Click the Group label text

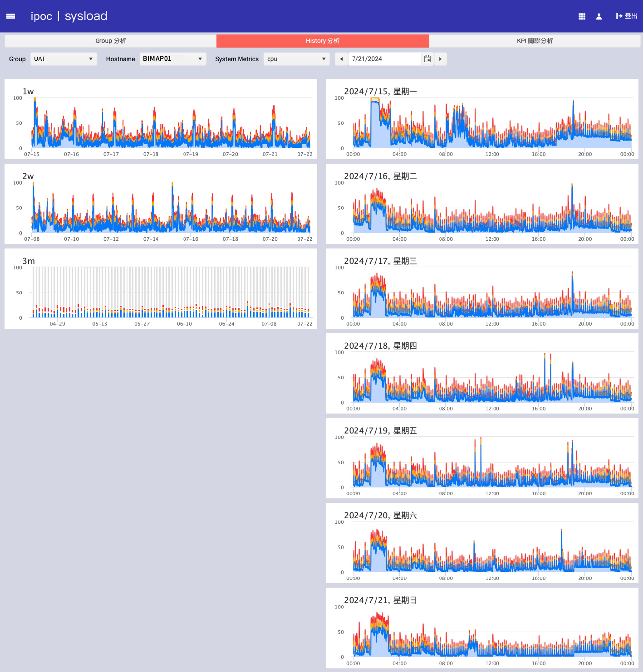17,59
